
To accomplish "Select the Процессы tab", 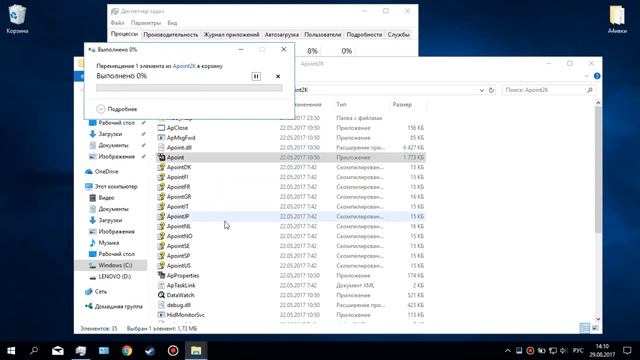I will (x=124, y=34).
